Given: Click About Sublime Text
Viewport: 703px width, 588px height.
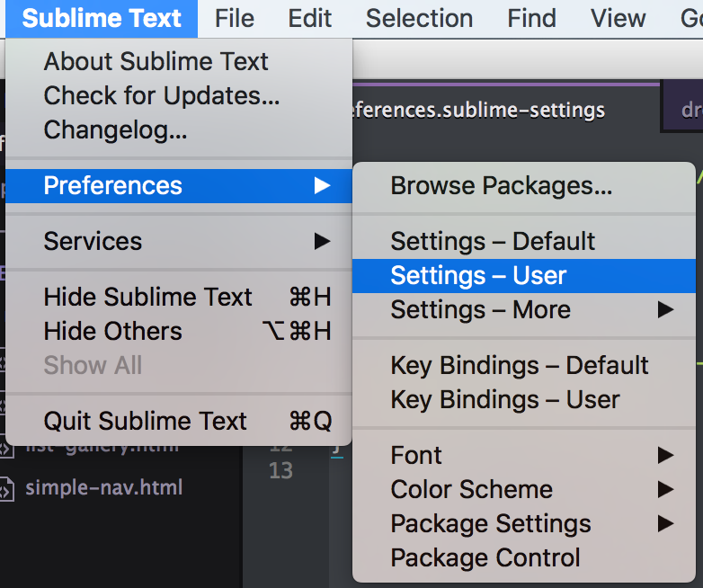Looking at the screenshot, I should pos(156,62).
